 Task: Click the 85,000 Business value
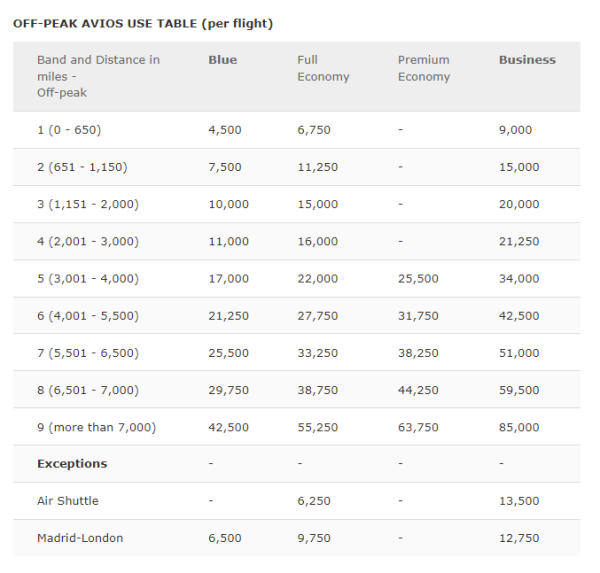[518, 427]
